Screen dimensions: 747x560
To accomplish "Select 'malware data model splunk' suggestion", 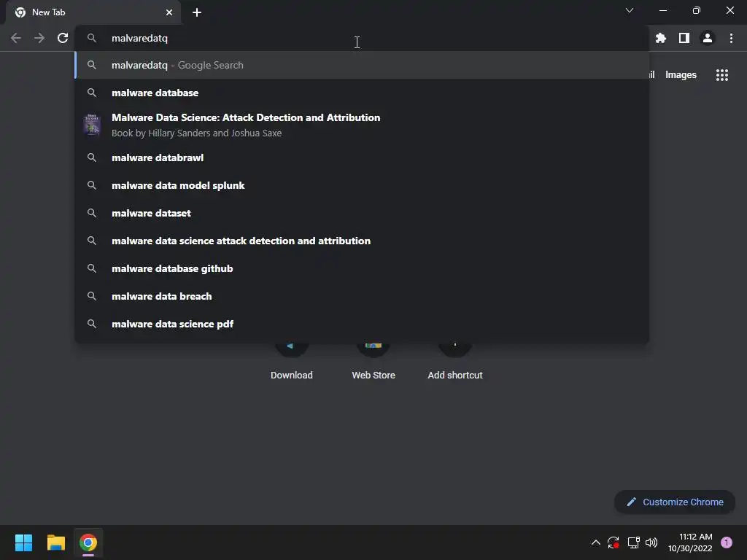I will coord(362,185).
